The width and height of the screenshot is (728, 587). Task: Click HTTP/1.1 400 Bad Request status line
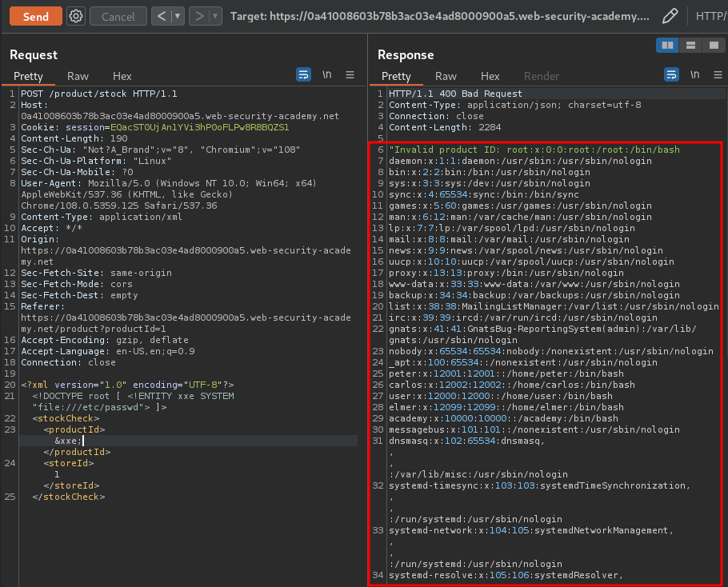click(x=455, y=94)
